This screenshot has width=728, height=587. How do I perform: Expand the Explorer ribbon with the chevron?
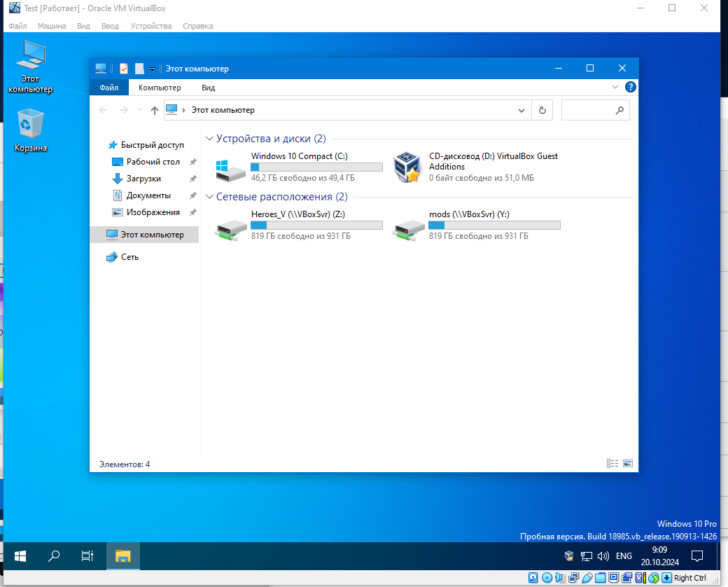(615, 87)
